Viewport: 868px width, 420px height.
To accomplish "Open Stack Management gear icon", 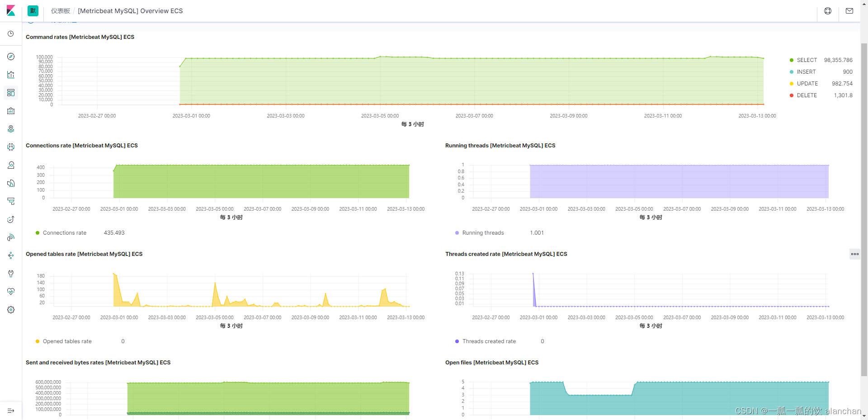I will click(x=11, y=309).
